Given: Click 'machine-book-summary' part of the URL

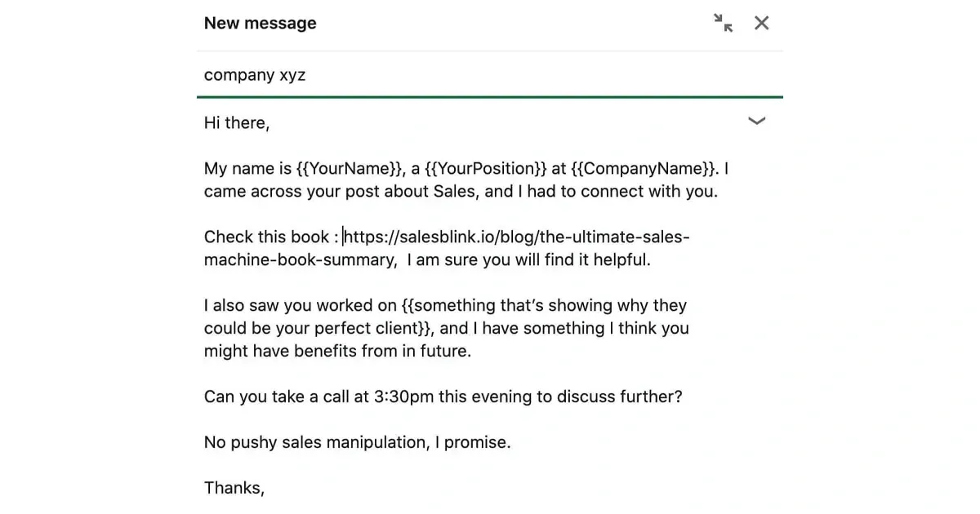Looking at the screenshot, I should click(x=299, y=260).
